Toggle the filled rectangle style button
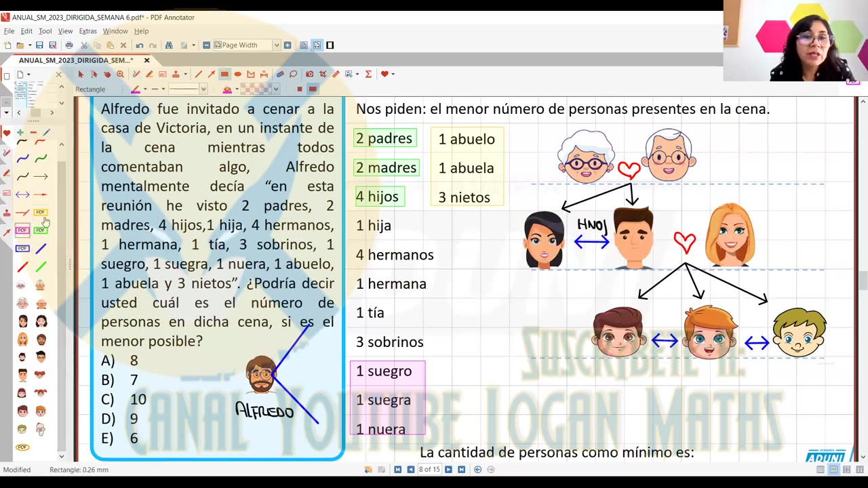Image resolution: width=868 pixels, height=488 pixels. pyautogui.click(x=313, y=89)
